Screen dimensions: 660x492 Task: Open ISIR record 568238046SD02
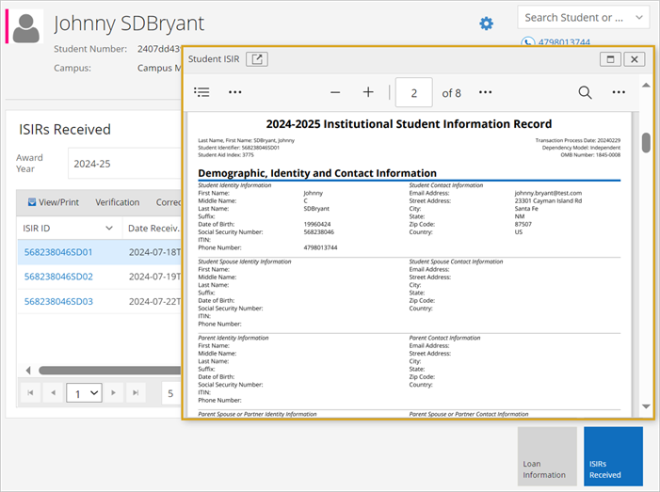58,277
